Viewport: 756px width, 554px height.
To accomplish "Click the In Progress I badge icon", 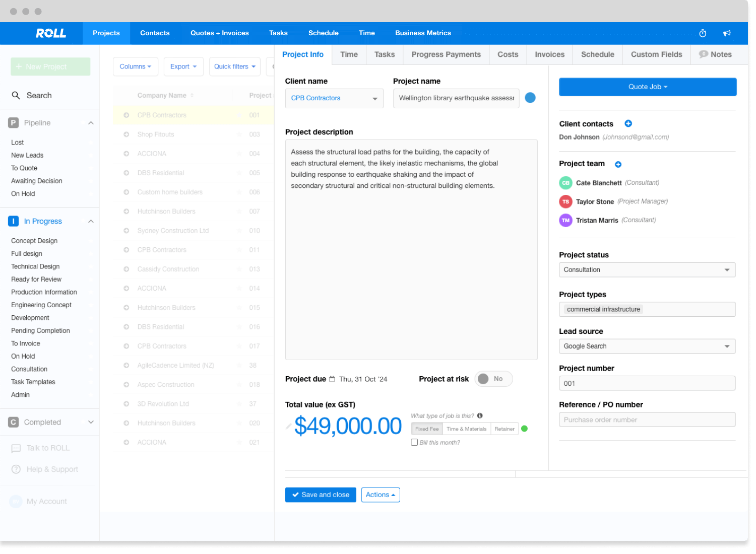I will (x=14, y=221).
